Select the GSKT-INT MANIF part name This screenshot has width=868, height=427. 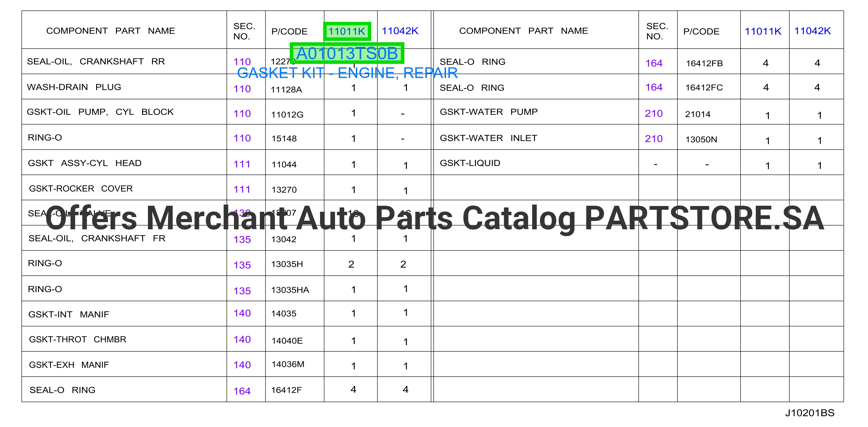(69, 314)
